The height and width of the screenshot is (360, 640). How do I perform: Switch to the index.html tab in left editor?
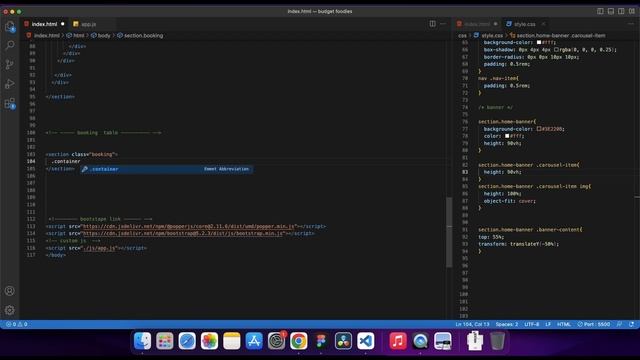point(44,24)
